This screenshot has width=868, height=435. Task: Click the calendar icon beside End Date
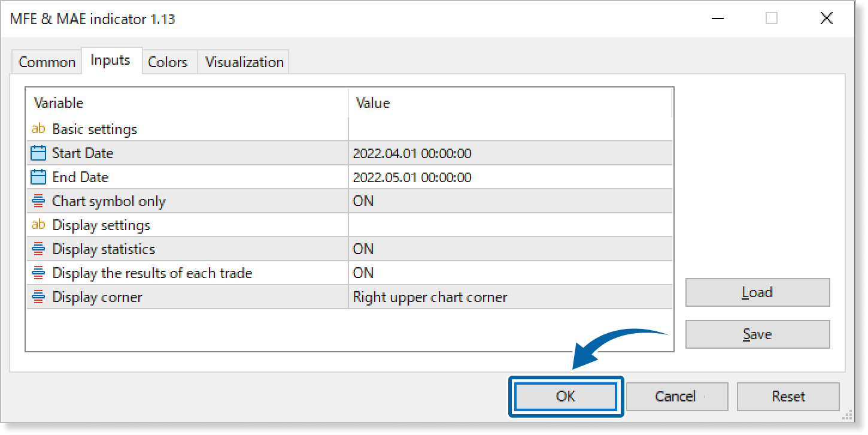tap(38, 177)
